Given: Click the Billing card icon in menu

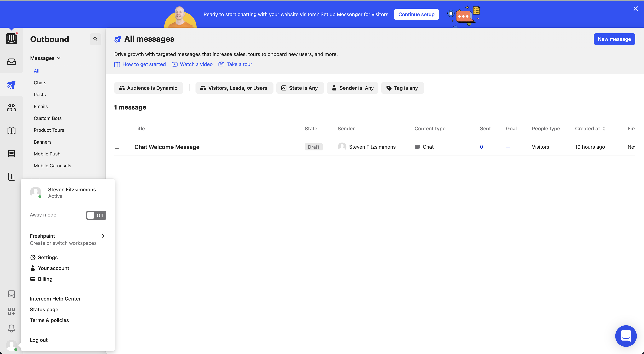Looking at the screenshot, I should pyautogui.click(x=33, y=279).
